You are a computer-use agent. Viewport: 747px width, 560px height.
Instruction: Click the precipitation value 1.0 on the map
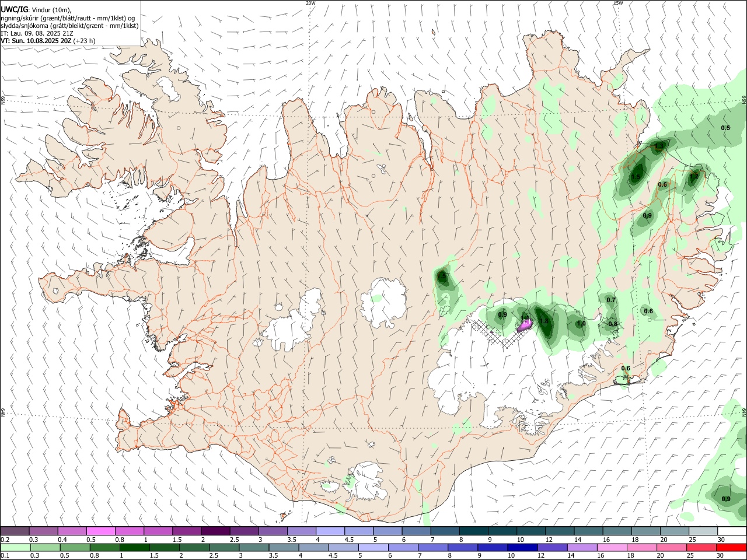581,324
